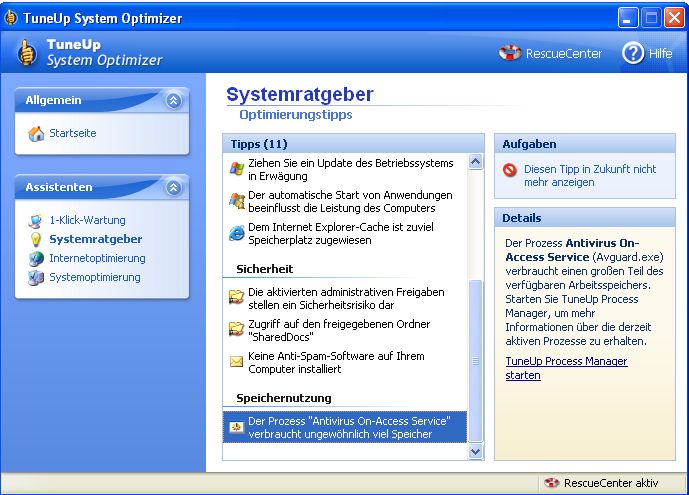
Task: Click icon beside Antivirus On-Access Service tip
Action: pos(236,426)
